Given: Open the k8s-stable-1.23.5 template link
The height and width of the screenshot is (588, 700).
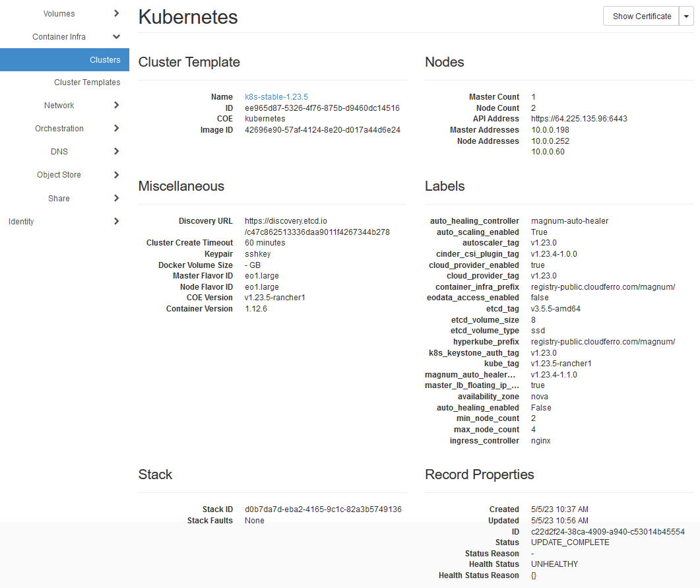Looking at the screenshot, I should coord(276,97).
